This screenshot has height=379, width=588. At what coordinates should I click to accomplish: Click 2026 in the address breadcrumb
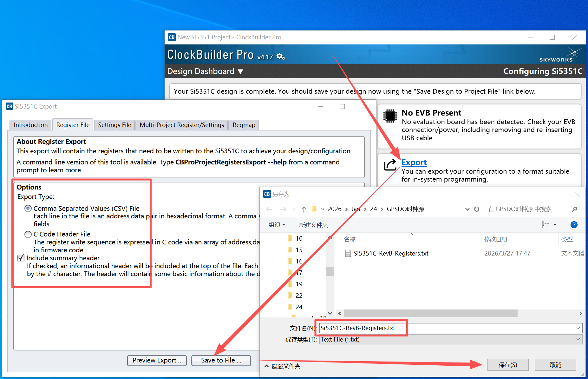pos(334,209)
